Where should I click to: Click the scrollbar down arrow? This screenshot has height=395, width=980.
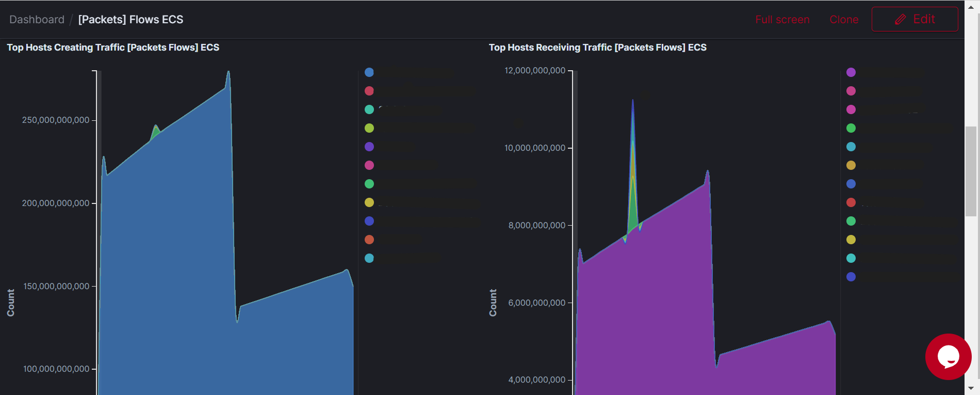[971, 388]
